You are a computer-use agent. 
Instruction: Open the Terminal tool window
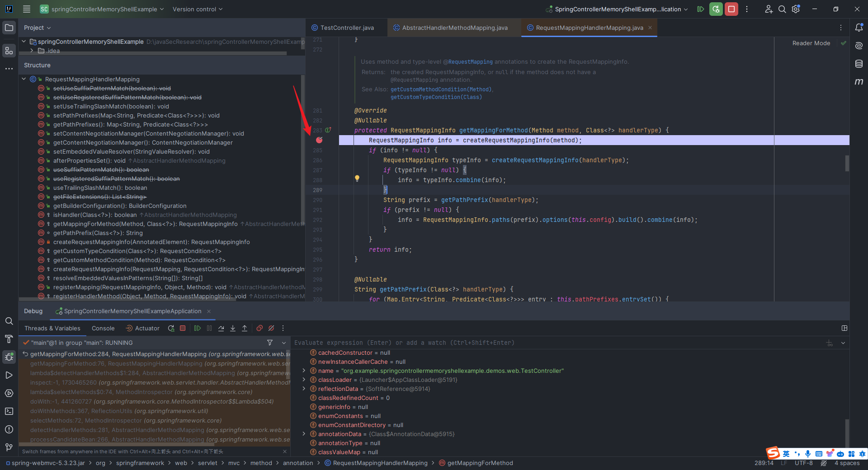pyautogui.click(x=9, y=411)
